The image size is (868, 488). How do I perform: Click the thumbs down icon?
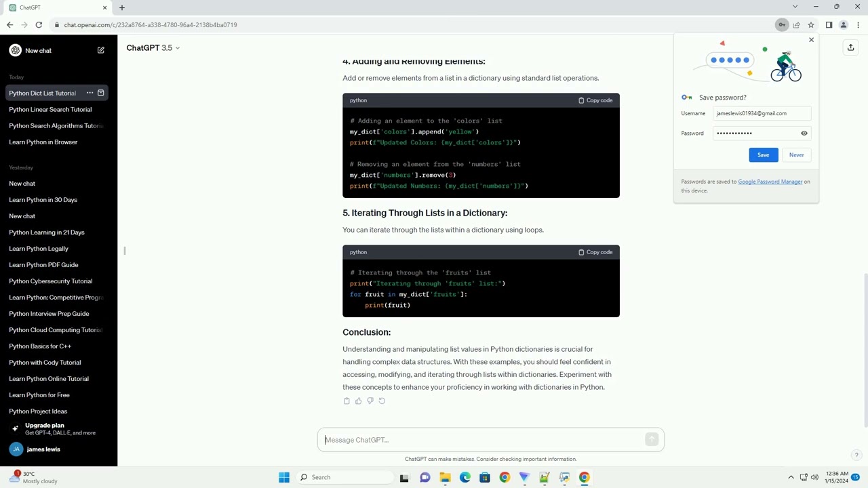[x=370, y=401]
